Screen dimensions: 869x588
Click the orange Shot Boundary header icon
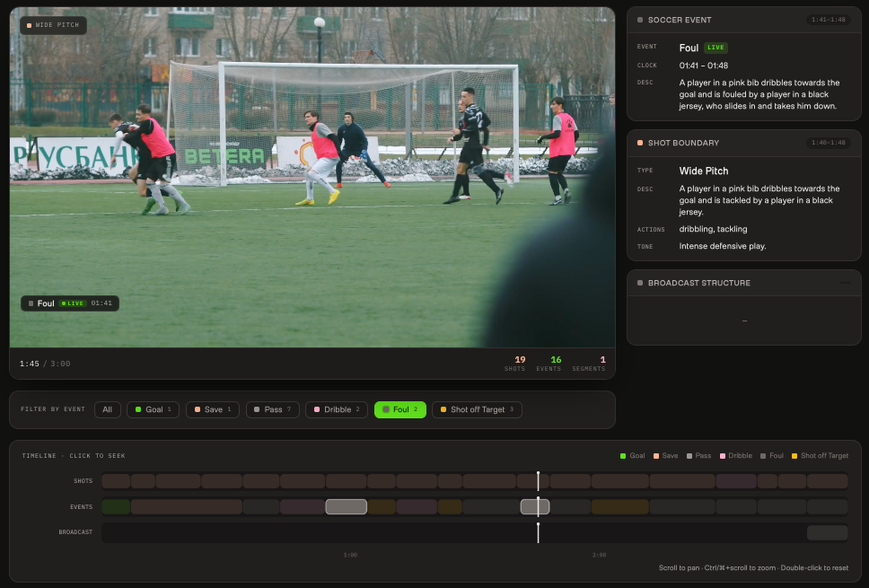click(x=640, y=143)
